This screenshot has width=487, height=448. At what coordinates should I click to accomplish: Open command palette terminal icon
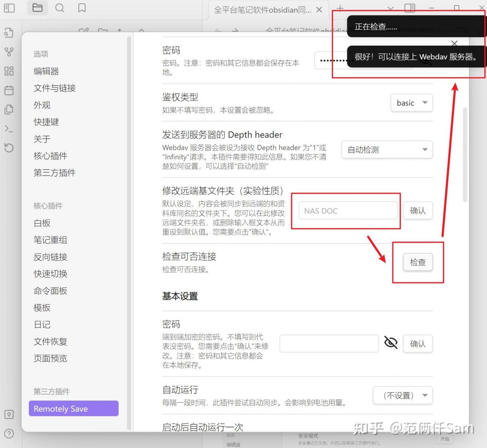[x=9, y=129]
